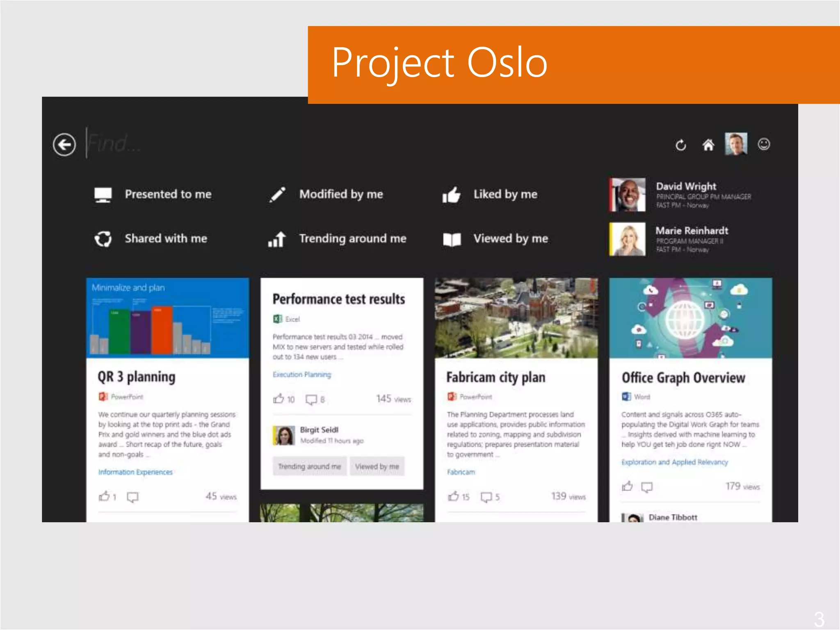Open Marie Reinhardt's profile photo
The image size is (840, 630).
pyautogui.click(x=628, y=239)
